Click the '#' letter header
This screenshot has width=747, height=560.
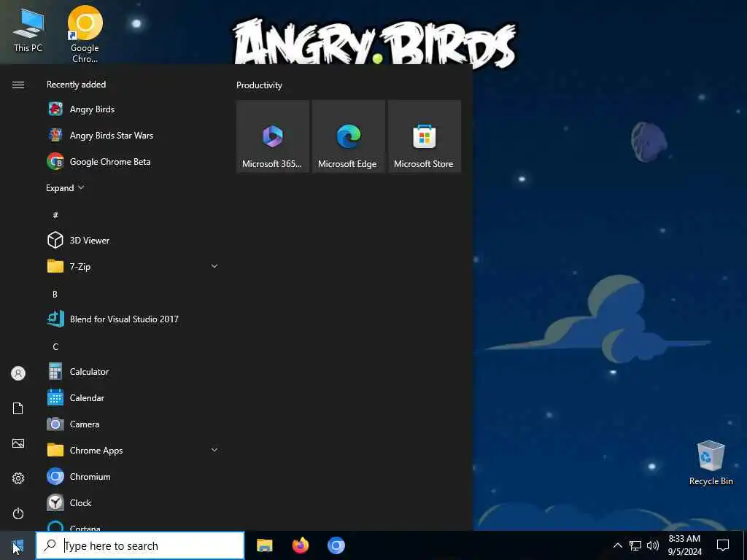click(55, 215)
